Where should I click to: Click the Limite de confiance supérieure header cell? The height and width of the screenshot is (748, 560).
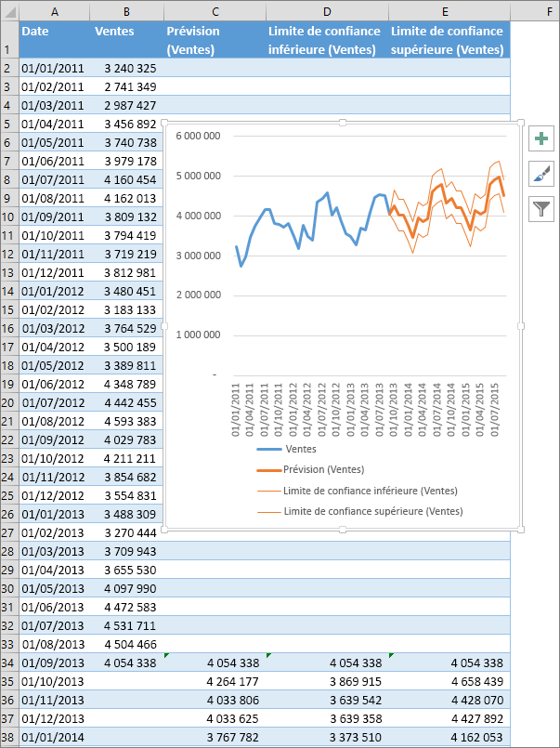click(x=449, y=40)
